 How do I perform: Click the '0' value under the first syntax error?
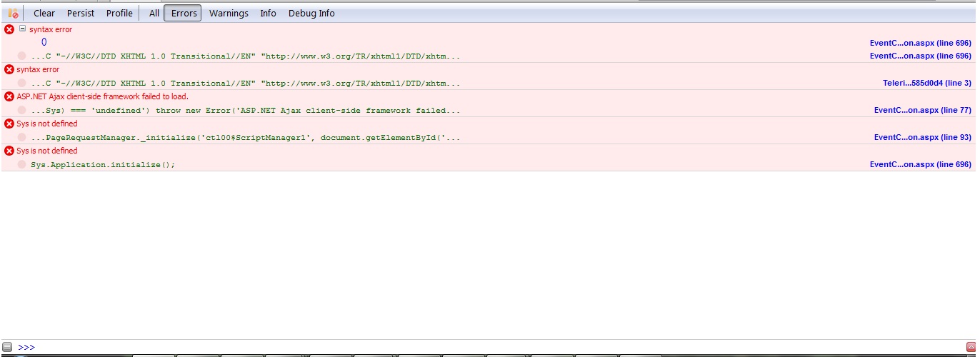(44, 42)
